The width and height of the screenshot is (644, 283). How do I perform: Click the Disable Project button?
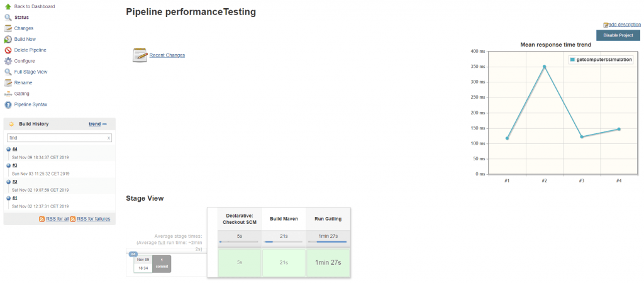(618, 35)
